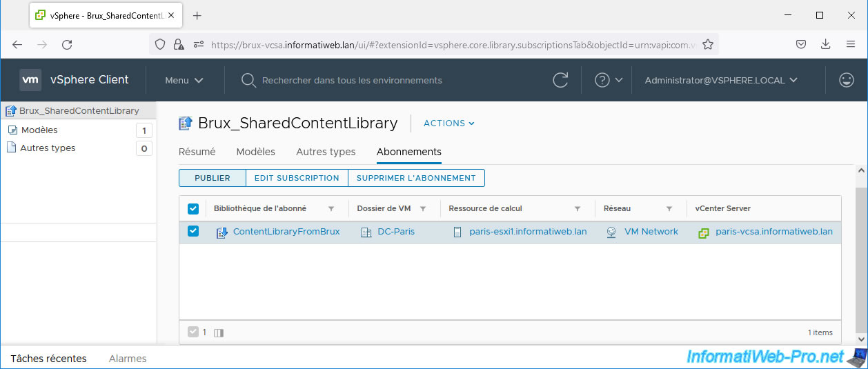Uncheck the ContentLibraryFromBrux row checkbox
868x369 pixels.
pos(193,232)
